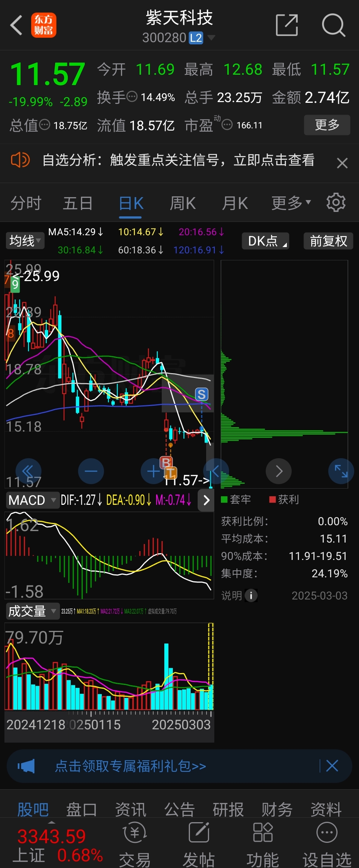Tap the B buy signal marker
Screen dimensions: 359x868
coord(166,462)
